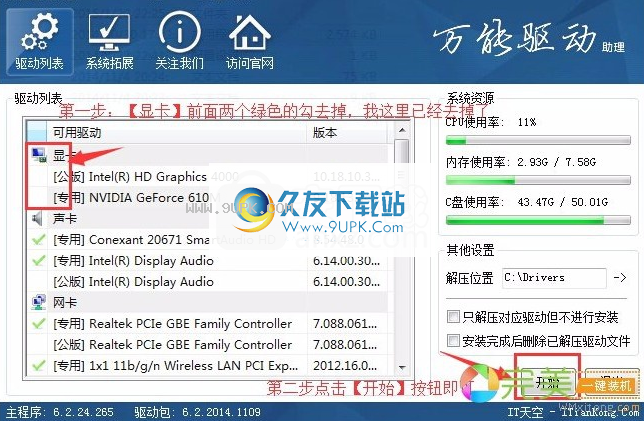Click the 网卡 category row label
This screenshot has height=421, width=644.
(x=64, y=303)
